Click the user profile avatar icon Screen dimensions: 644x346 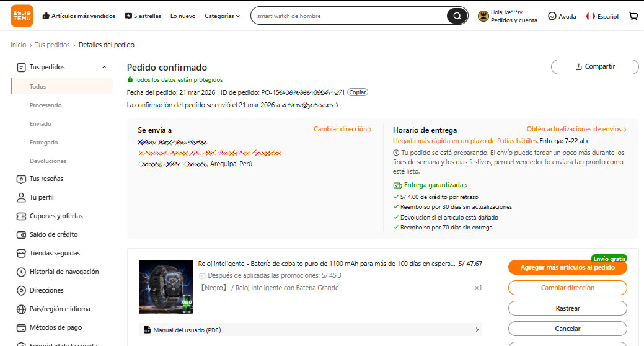click(x=483, y=16)
